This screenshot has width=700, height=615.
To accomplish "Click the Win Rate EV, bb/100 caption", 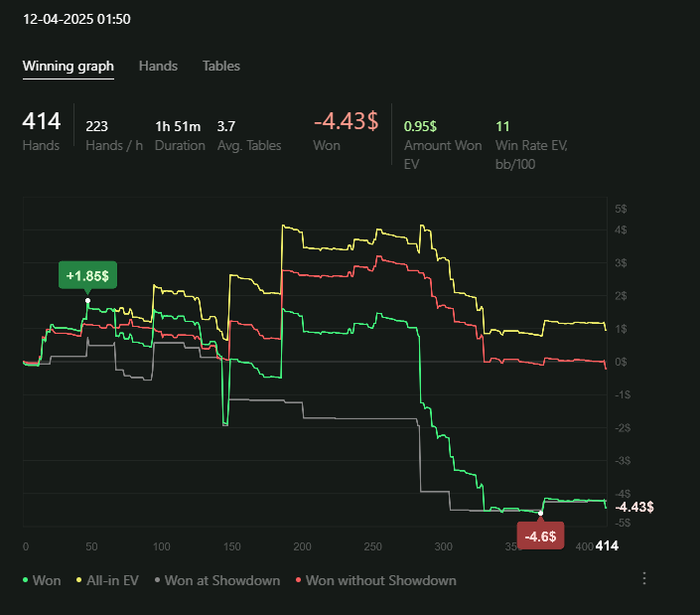I will click(x=531, y=155).
